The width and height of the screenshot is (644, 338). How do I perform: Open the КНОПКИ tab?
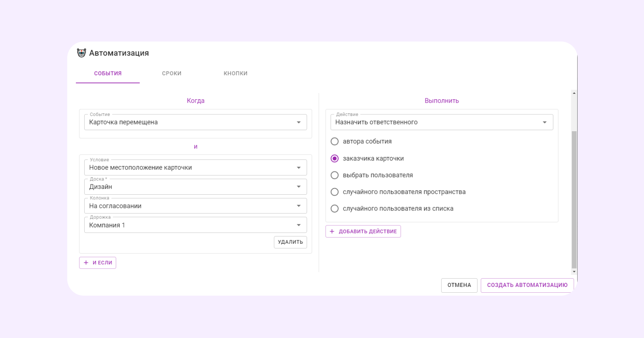point(236,73)
